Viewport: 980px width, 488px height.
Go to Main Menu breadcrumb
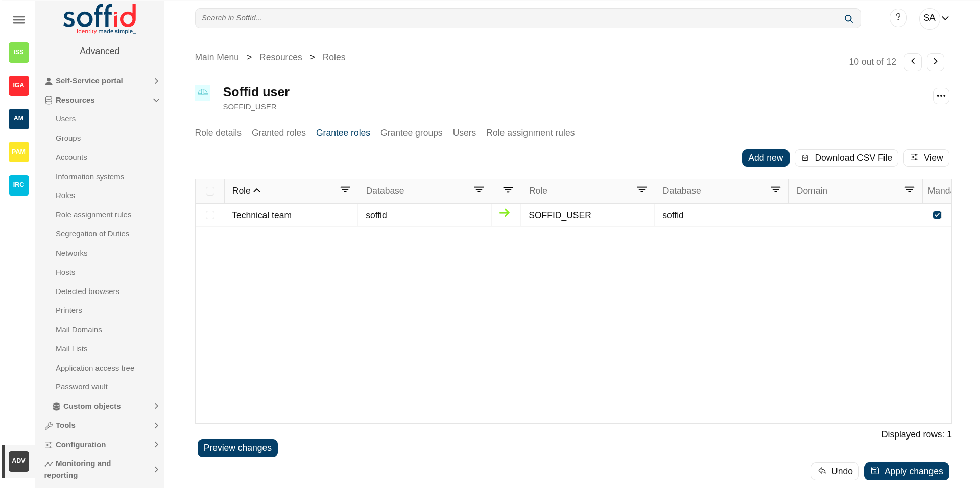click(x=217, y=57)
